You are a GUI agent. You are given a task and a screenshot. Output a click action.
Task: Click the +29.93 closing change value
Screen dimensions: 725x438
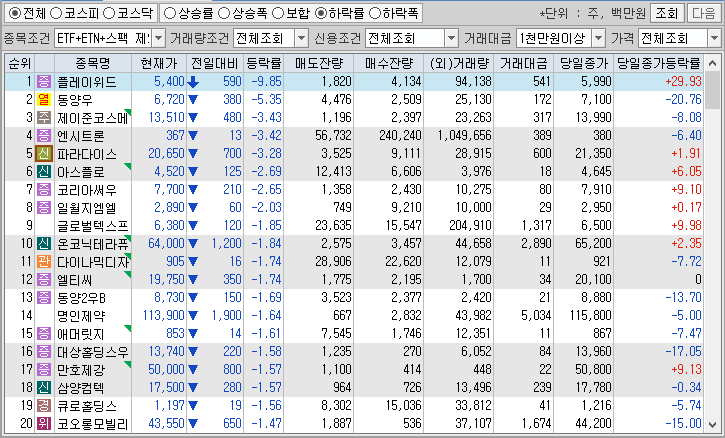tap(683, 81)
